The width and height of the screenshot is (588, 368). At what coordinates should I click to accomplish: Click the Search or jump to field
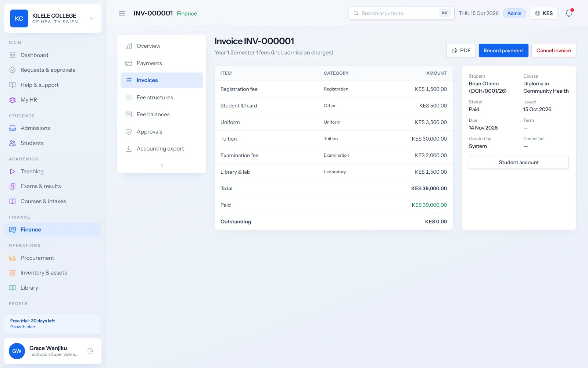[x=401, y=13]
